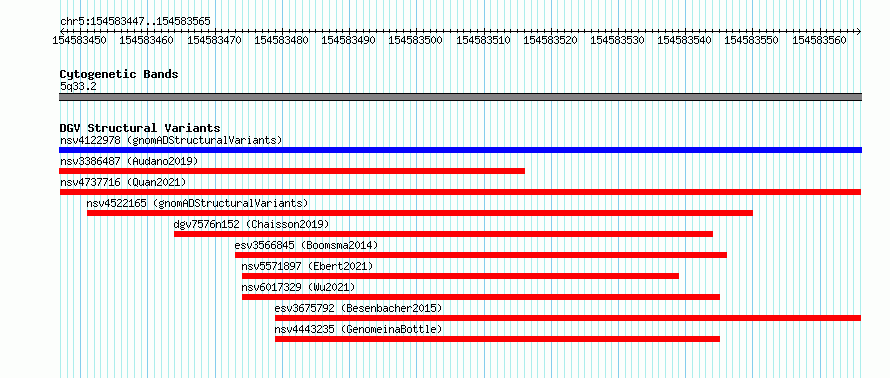890x378 pixels.
Task: Click ruler position 154583470
Action: (x=214, y=40)
